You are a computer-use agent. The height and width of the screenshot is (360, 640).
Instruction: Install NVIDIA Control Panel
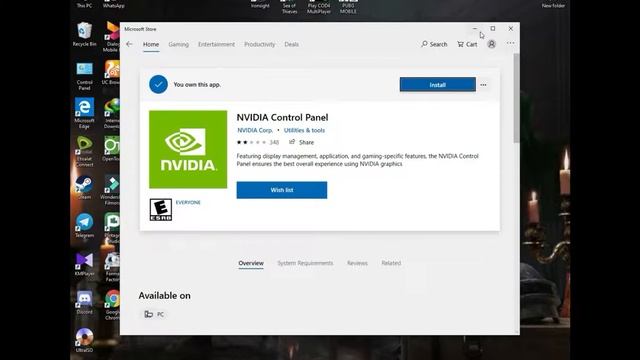click(x=438, y=84)
